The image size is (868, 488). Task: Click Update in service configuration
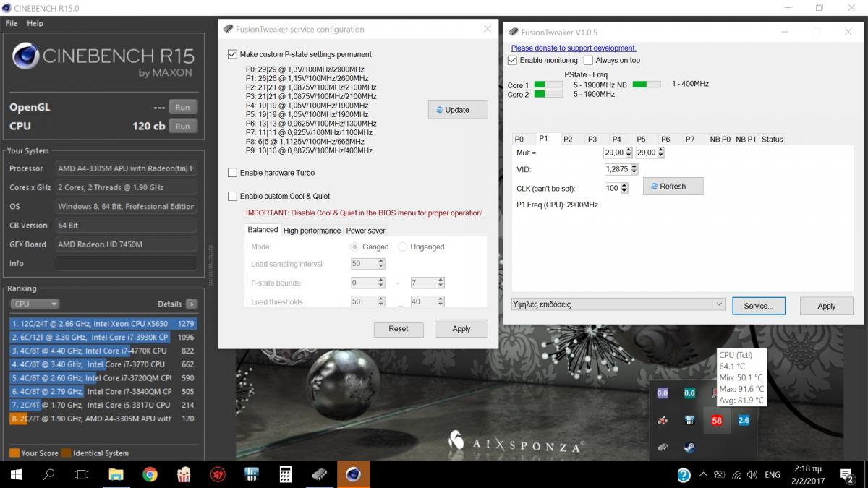458,110
